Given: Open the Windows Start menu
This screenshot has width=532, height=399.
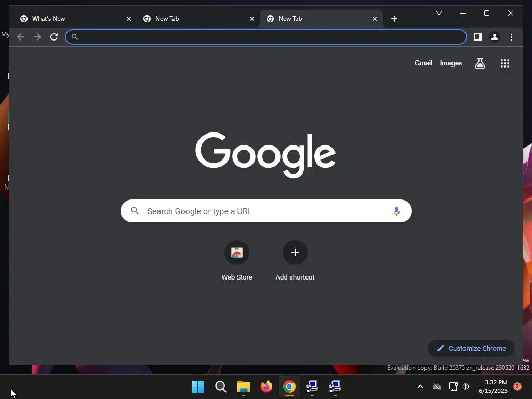Looking at the screenshot, I should coord(197,387).
